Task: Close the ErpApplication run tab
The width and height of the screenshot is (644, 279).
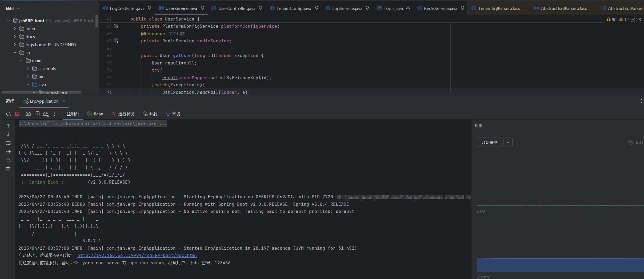Action: (x=64, y=101)
